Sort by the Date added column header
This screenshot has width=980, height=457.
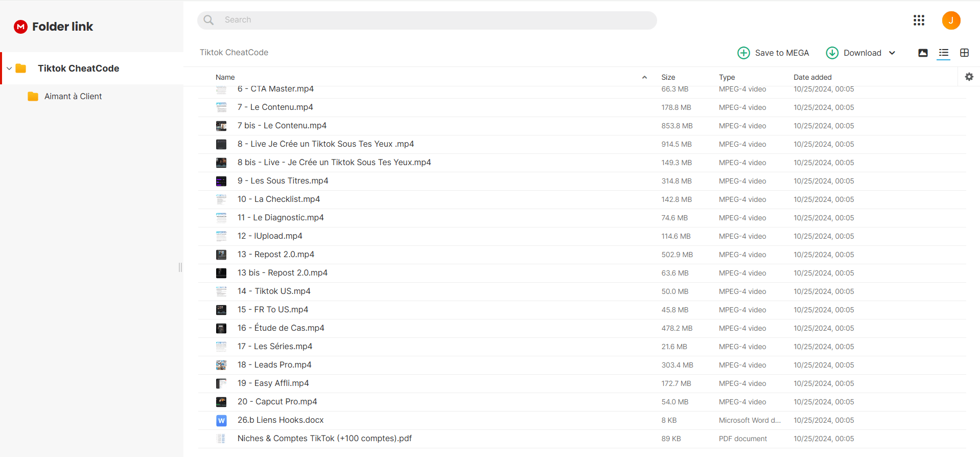pyautogui.click(x=812, y=77)
